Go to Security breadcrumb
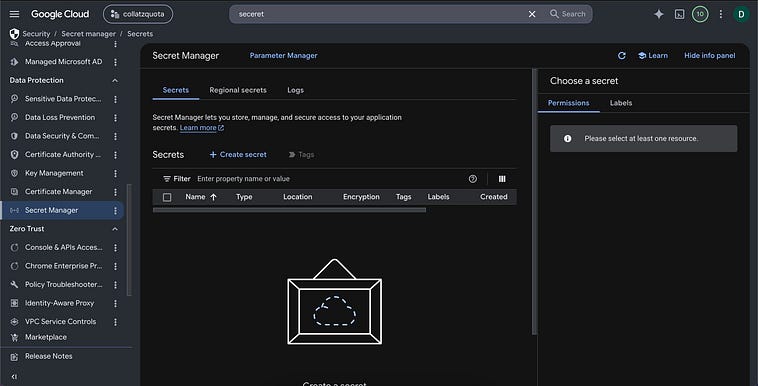This screenshot has height=386, width=758. coord(36,34)
